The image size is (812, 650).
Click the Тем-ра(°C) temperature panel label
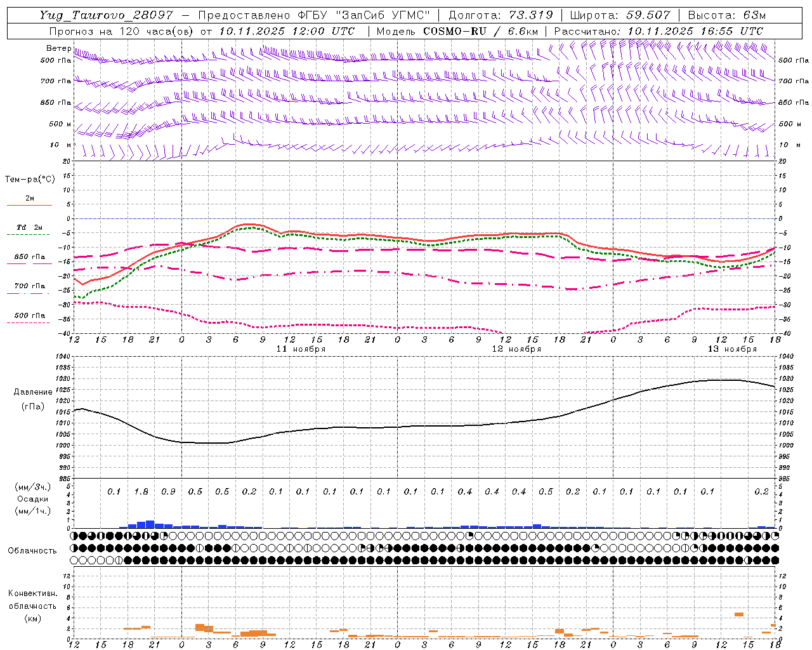click(x=30, y=180)
